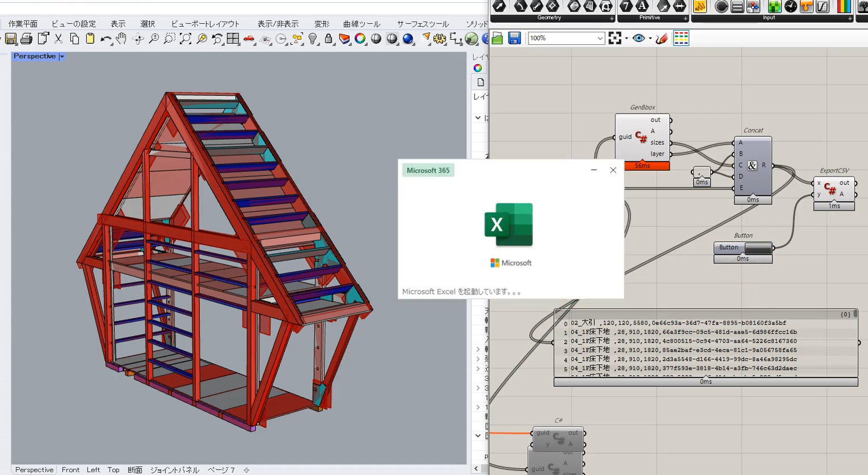Select the Pan hand tool
Image resolution: width=868 pixels, height=475 pixels.
(x=121, y=39)
